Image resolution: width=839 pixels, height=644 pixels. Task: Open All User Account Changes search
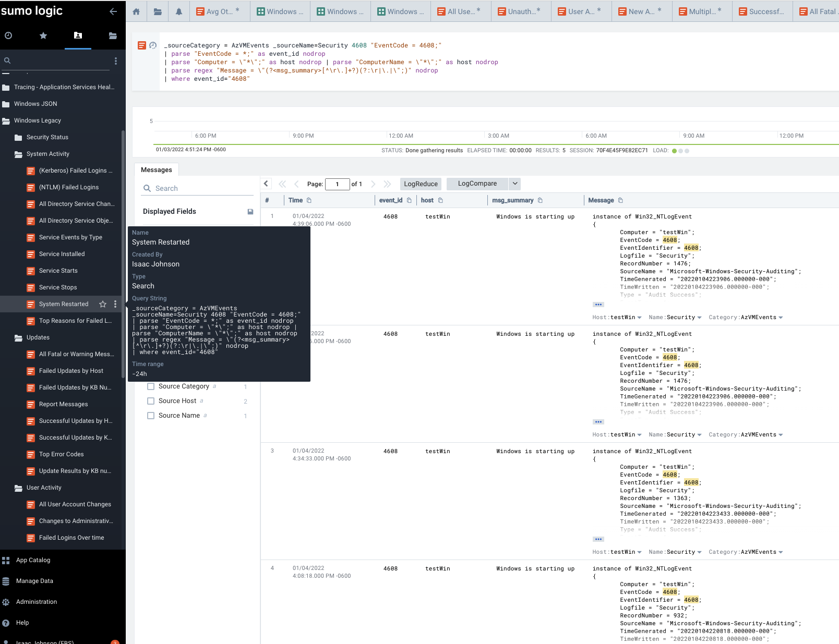pos(75,504)
